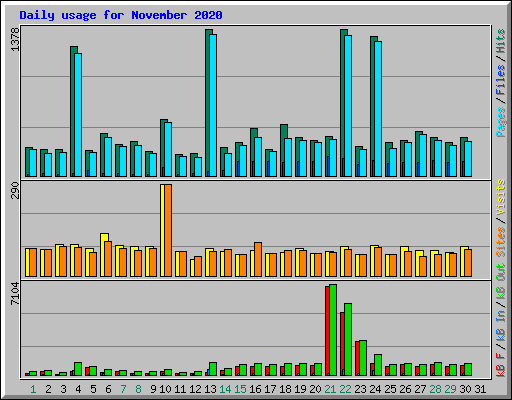Click day label 13 on the axis

[x=210, y=389]
